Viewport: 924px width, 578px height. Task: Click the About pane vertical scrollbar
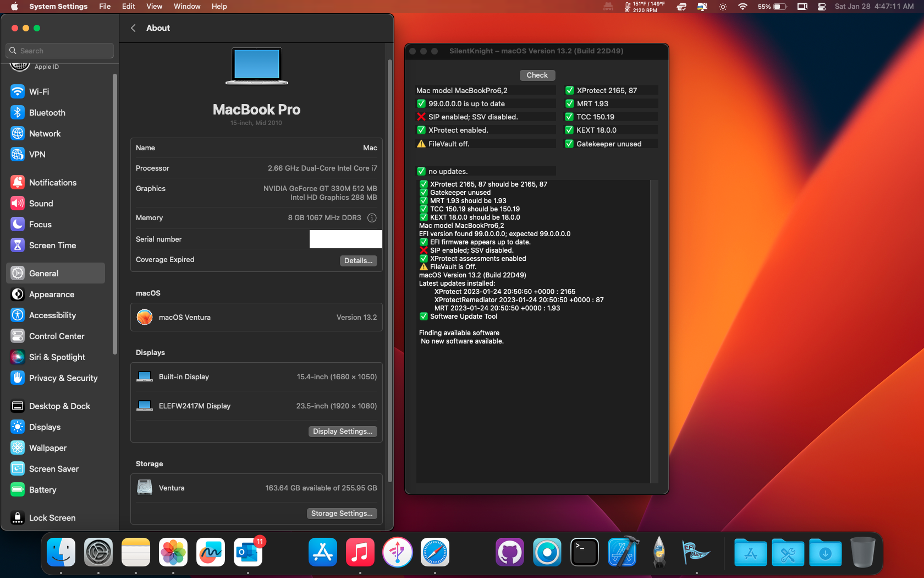click(389, 270)
